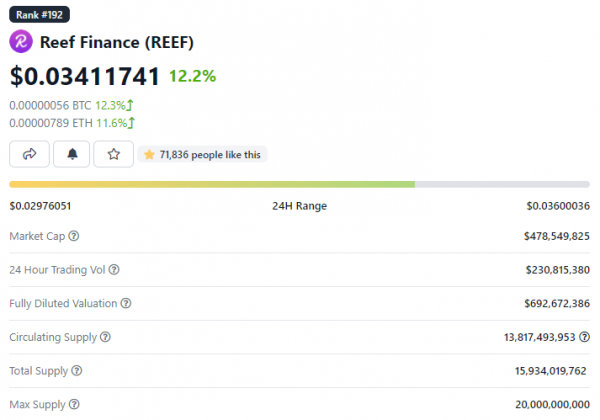Click the Rank #192 badge

(x=40, y=15)
